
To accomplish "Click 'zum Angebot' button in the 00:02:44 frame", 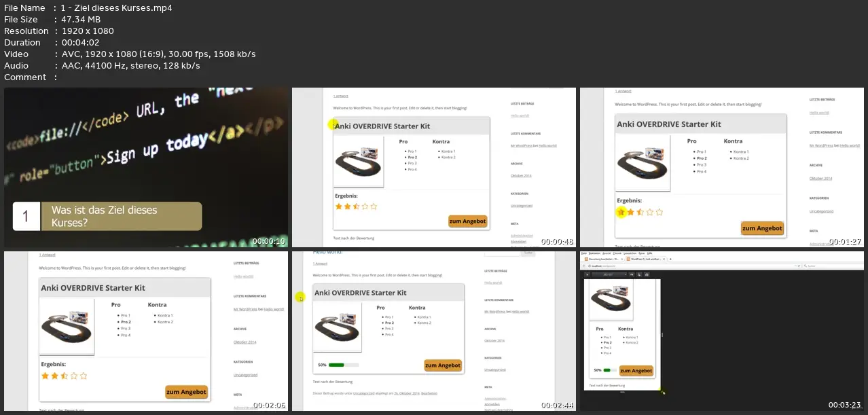I will coord(443,365).
